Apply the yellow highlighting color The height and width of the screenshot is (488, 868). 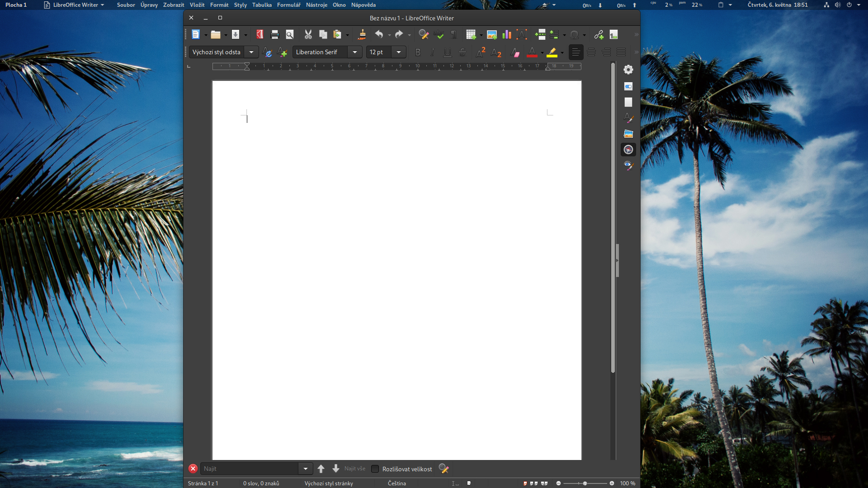pos(552,52)
